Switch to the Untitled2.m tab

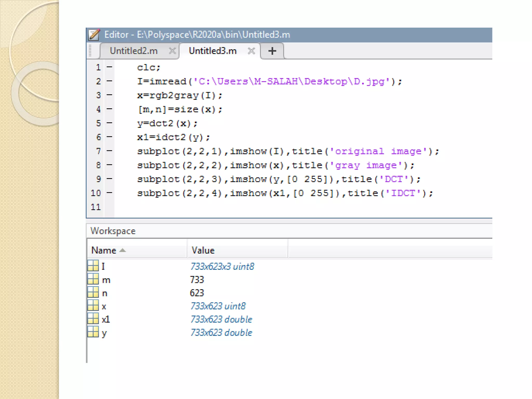coord(134,51)
